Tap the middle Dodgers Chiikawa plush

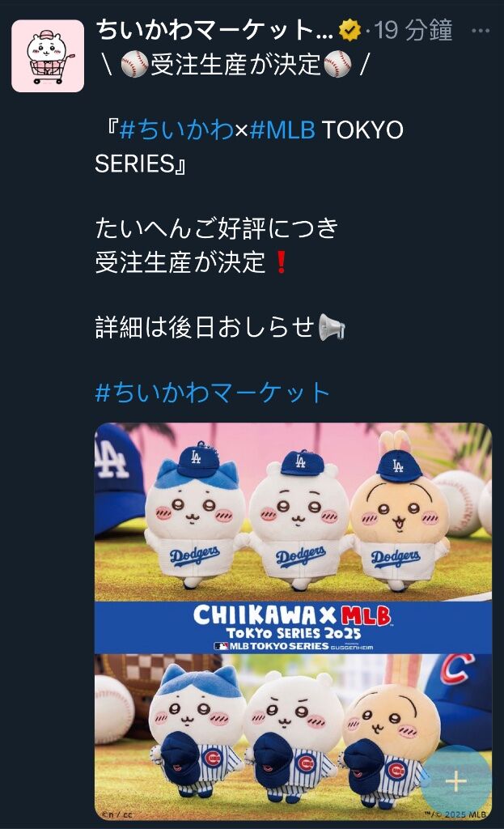[299, 521]
